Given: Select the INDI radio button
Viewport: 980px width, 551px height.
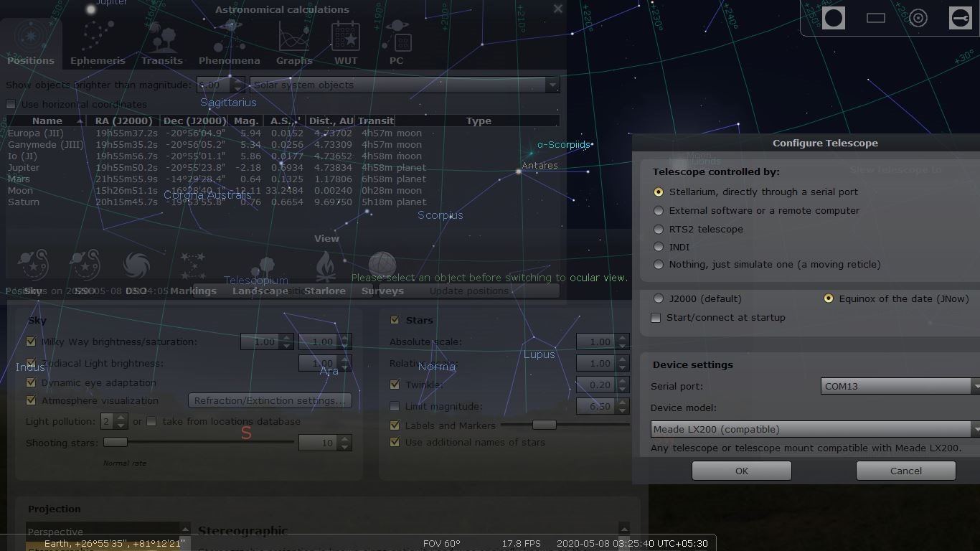Looking at the screenshot, I should [x=659, y=247].
